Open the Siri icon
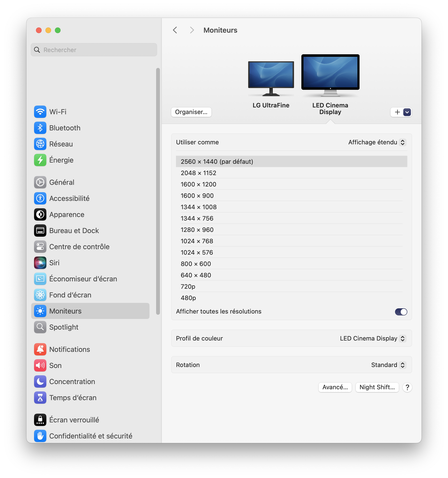 [40, 263]
